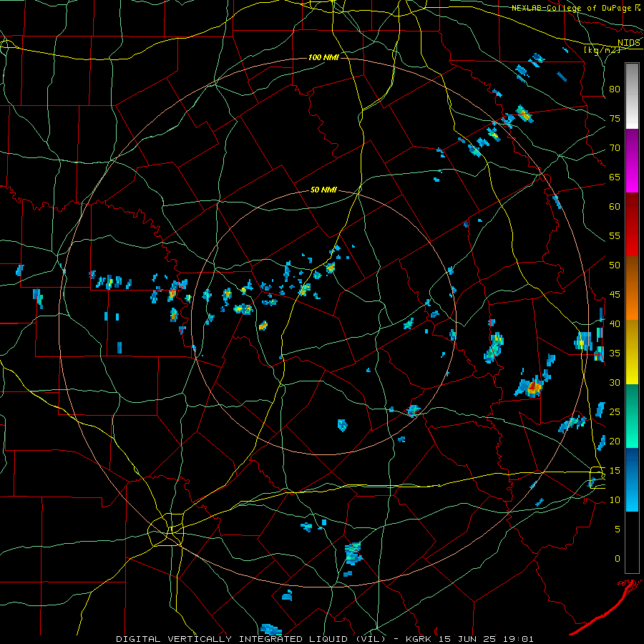The image size is (644, 644).
Task: Click the legend value 70
Action: pos(615,148)
